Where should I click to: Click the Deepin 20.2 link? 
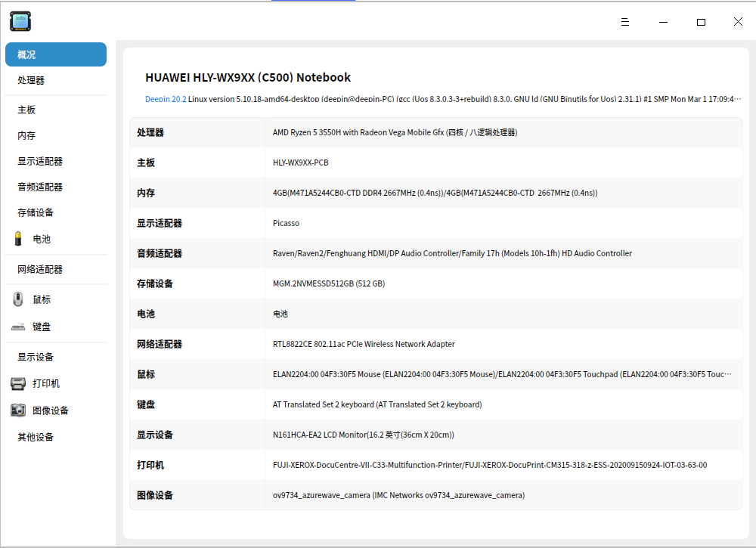tap(166, 99)
